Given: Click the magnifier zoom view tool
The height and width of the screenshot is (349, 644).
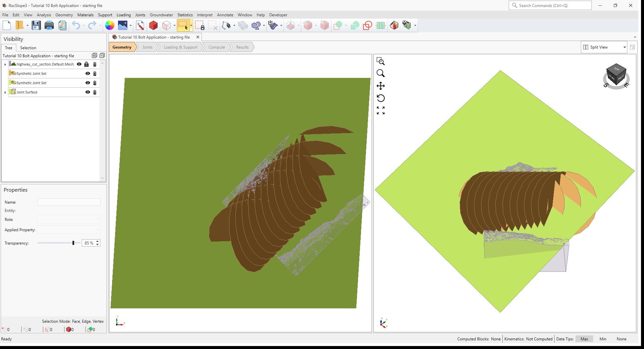Looking at the screenshot, I should click(x=381, y=74).
